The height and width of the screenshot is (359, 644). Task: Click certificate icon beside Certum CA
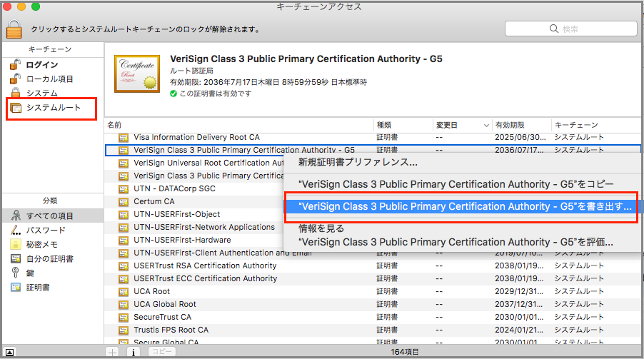coord(124,202)
